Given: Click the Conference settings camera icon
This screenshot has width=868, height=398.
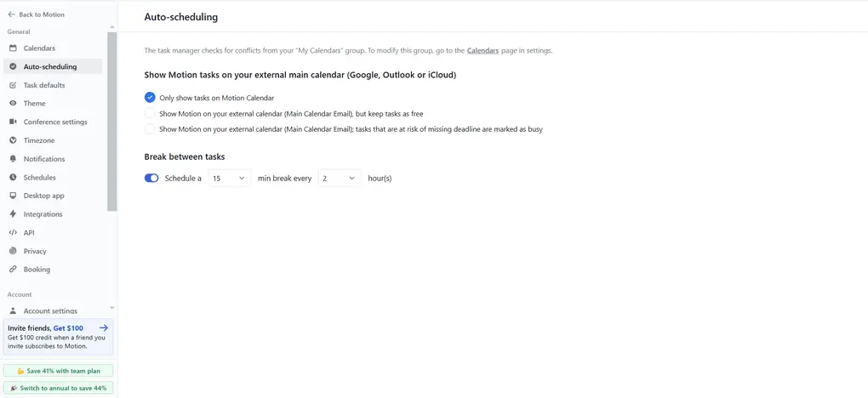Looking at the screenshot, I should click(13, 122).
